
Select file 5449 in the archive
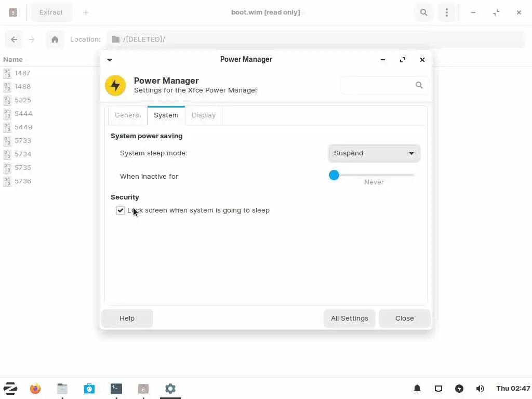coord(23,127)
